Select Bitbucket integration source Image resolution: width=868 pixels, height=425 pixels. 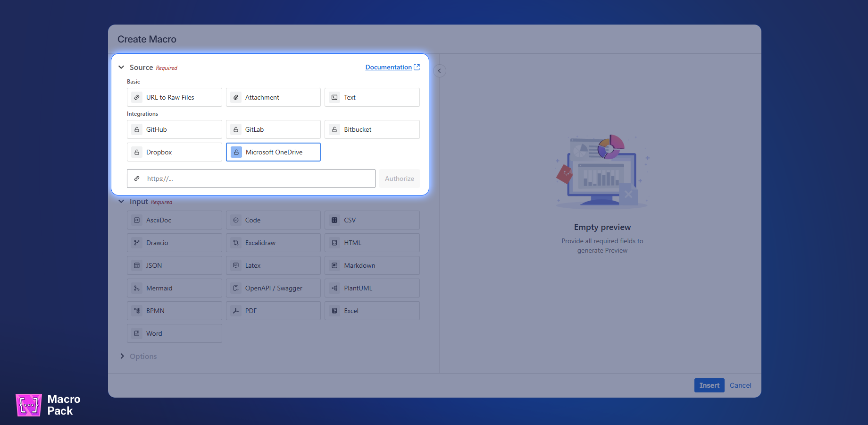372,129
